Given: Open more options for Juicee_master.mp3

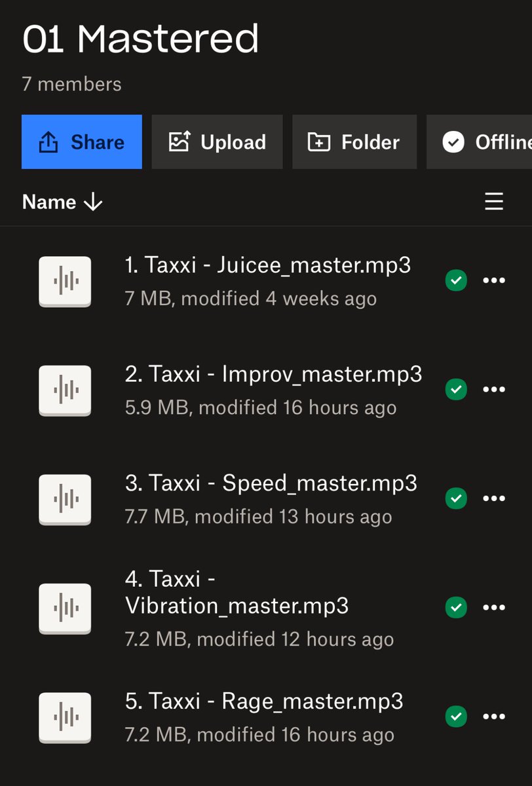Looking at the screenshot, I should 494,281.
